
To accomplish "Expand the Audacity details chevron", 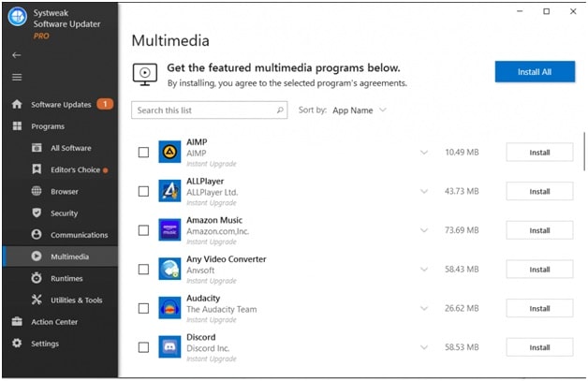I will [x=424, y=308].
